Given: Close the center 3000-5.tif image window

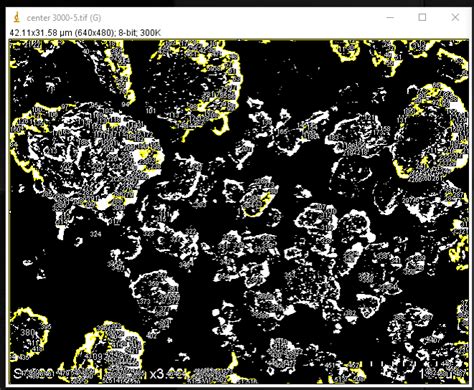Looking at the screenshot, I should 455,17.
